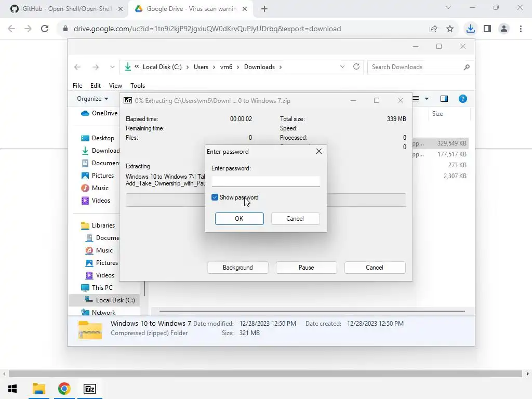
Task: Select Local Disk (C:) in address path
Action: [x=162, y=67]
